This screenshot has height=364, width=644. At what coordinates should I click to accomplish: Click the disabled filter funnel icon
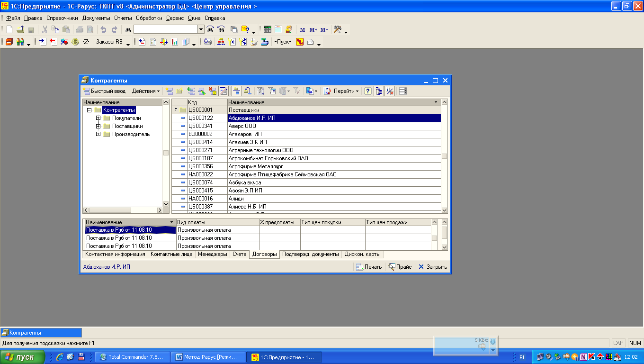click(296, 91)
